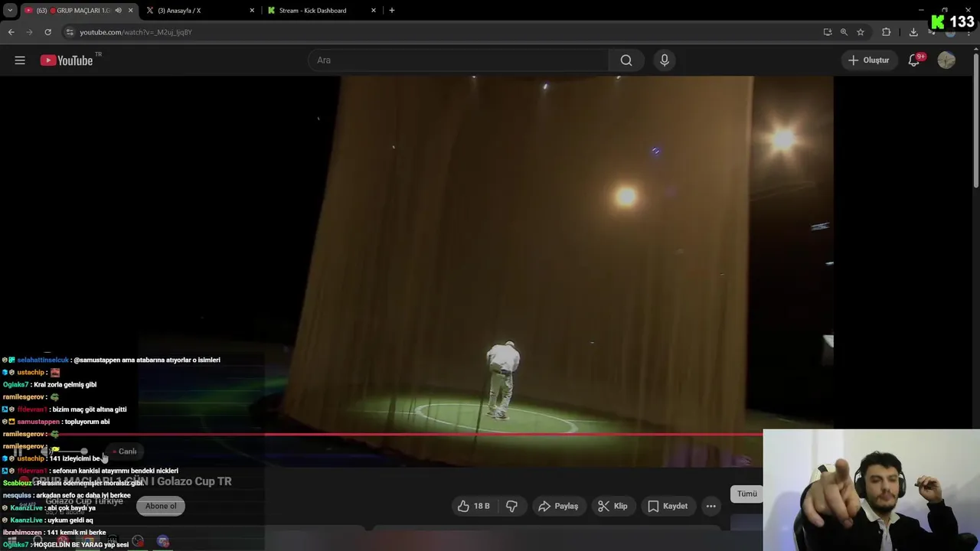Reload the page with the refresh icon
The height and width of the screenshot is (551, 980).
(47, 32)
